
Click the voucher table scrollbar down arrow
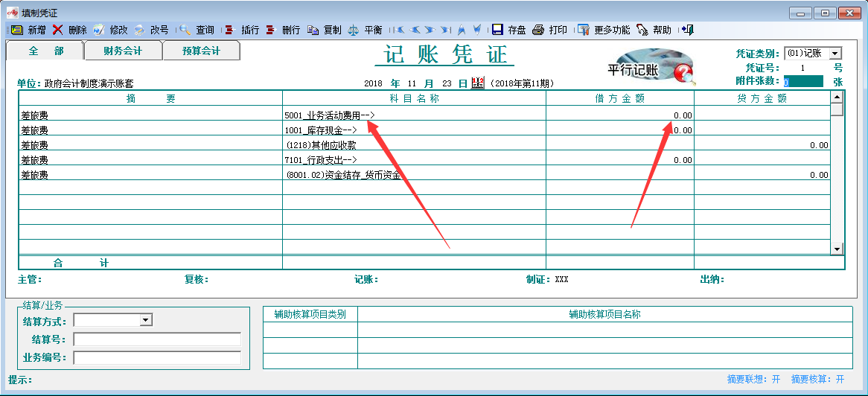837,249
